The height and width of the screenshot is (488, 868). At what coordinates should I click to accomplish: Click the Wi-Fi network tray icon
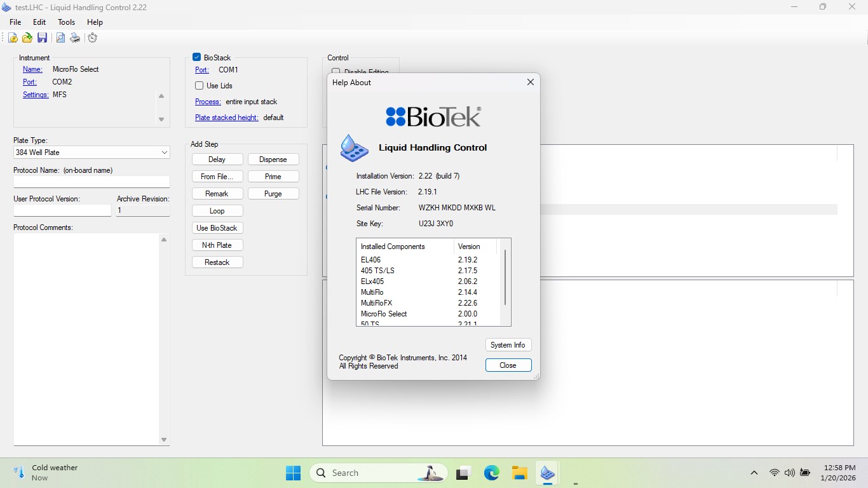pos(774,473)
